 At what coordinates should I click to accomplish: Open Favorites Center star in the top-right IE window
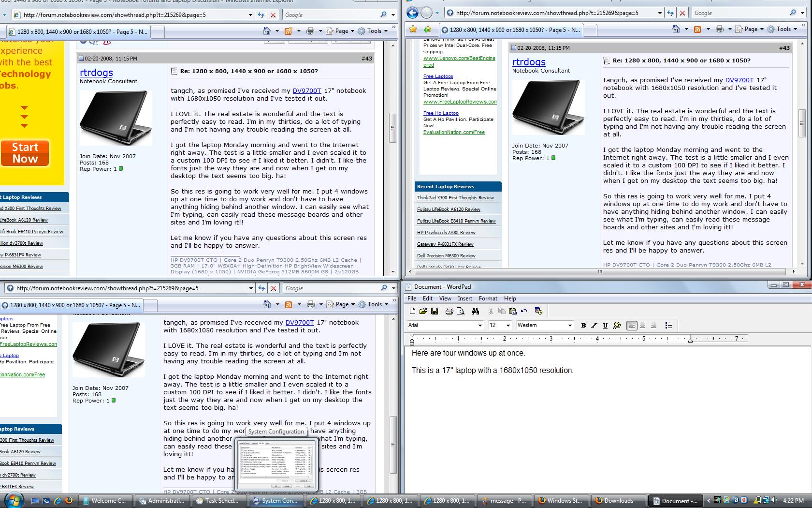[x=413, y=30]
